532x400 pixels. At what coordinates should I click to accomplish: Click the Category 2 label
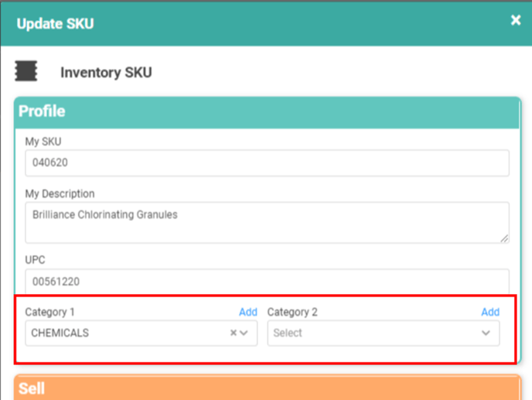292,312
